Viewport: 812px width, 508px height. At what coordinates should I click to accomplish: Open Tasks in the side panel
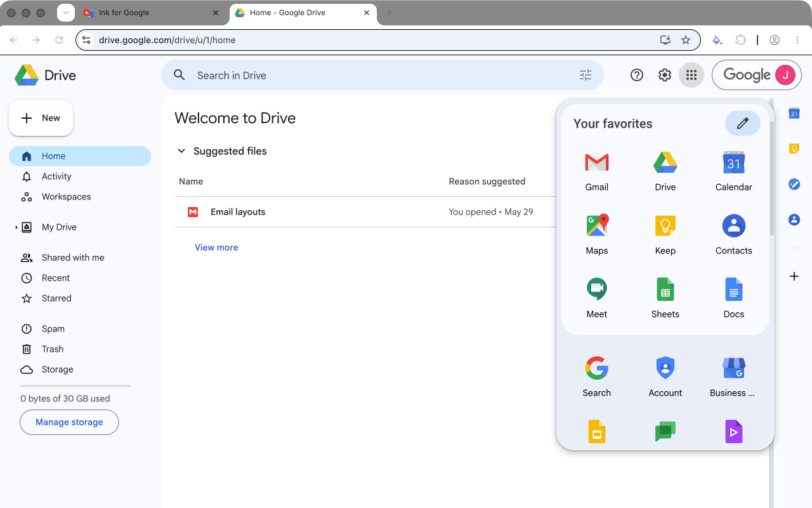(x=794, y=184)
